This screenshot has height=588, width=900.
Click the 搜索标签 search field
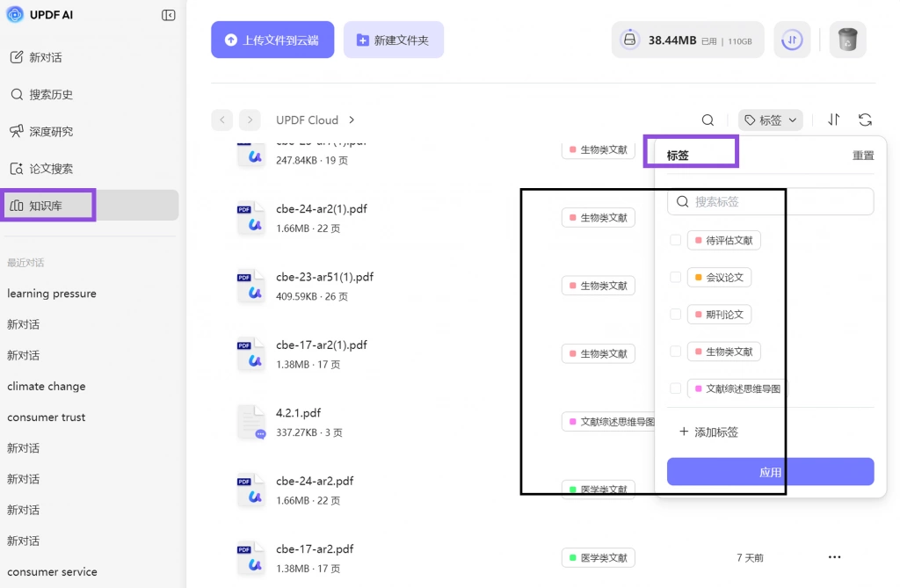(x=770, y=201)
